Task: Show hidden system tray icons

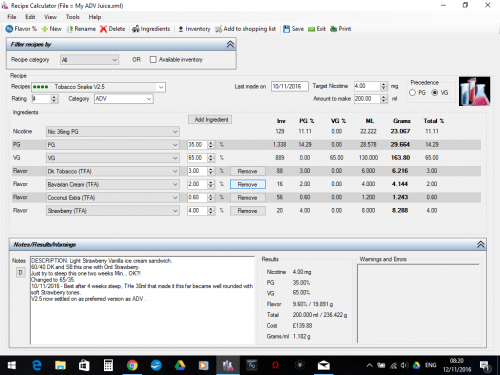Action: pyautogui.click(x=369, y=366)
